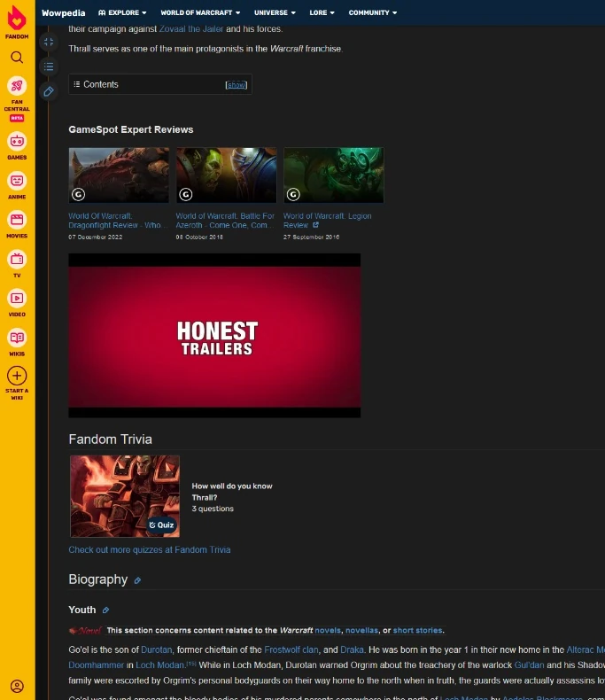Show the Contents table

(236, 85)
